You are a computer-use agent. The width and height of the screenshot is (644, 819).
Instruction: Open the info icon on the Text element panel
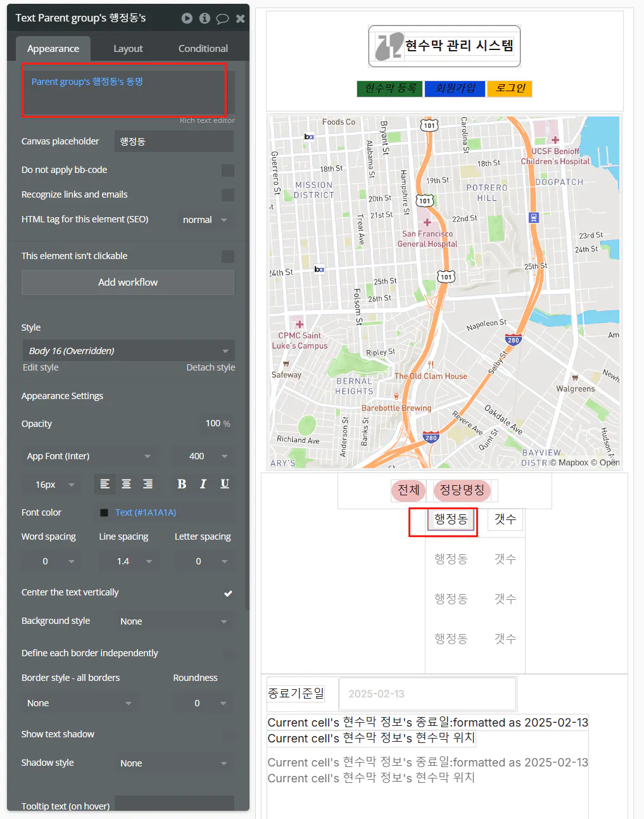(204, 18)
